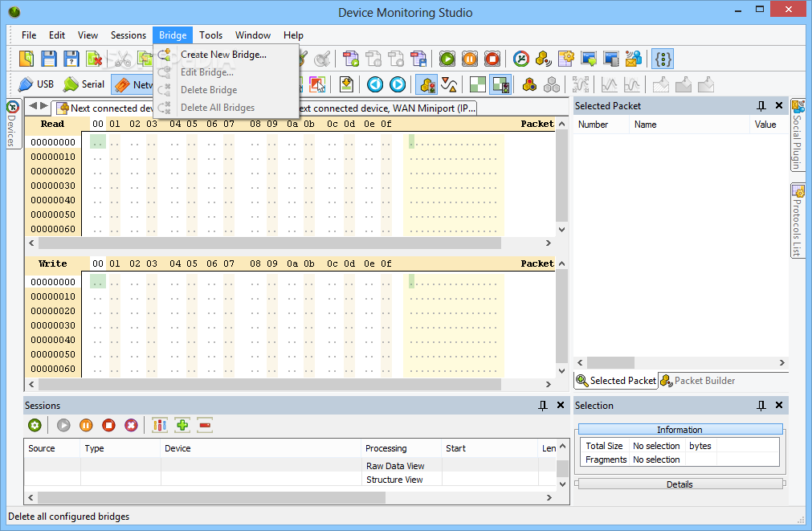Click the green gear new session icon
The width and height of the screenshot is (812, 531).
coord(35,425)
